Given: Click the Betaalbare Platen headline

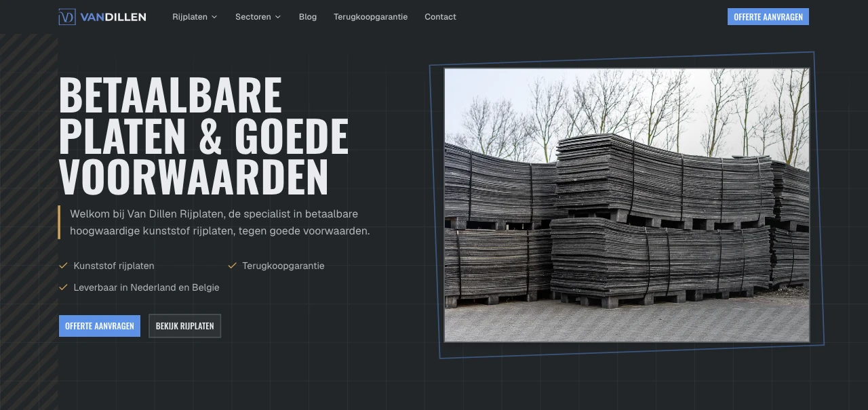Looking at the screenshot, I should [x=203, y=136].
